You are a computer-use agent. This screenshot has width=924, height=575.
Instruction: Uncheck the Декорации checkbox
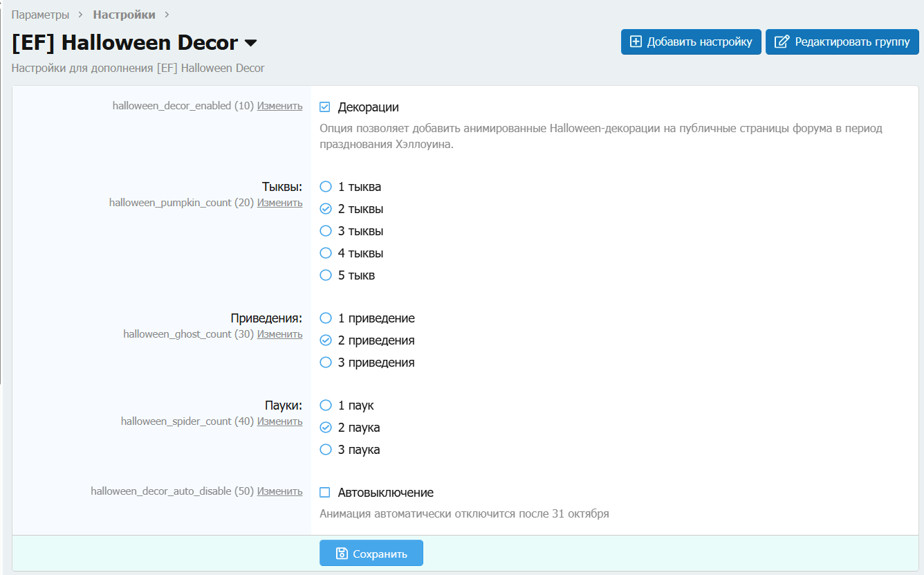coord(325,107)
